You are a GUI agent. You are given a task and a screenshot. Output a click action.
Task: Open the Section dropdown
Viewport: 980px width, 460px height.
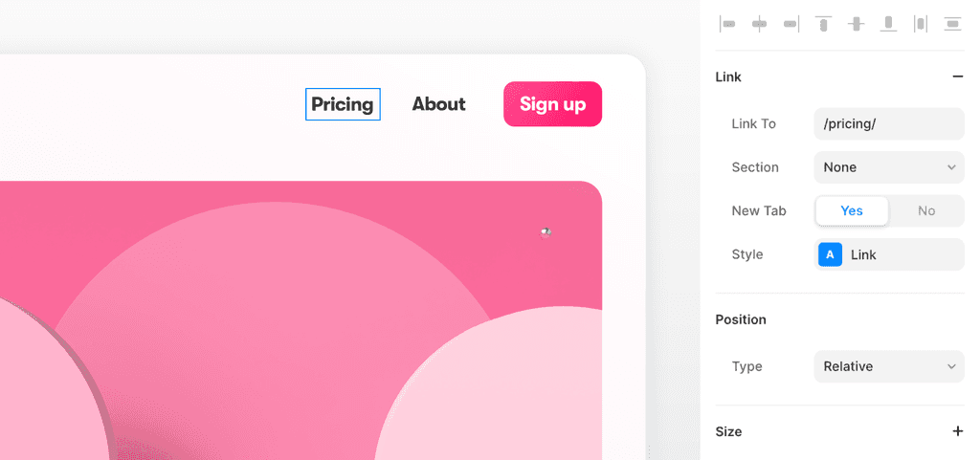889,167
